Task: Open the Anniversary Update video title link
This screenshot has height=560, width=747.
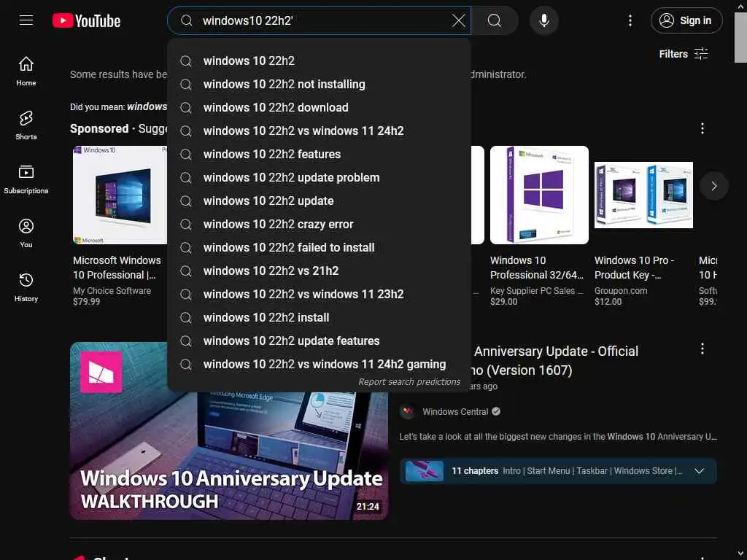Action: click(x=555, y=360)
